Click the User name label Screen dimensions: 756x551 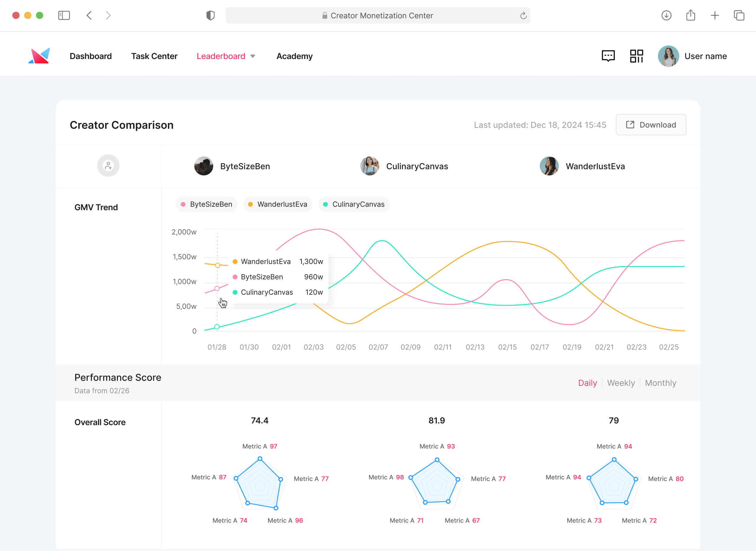(705, 56)
